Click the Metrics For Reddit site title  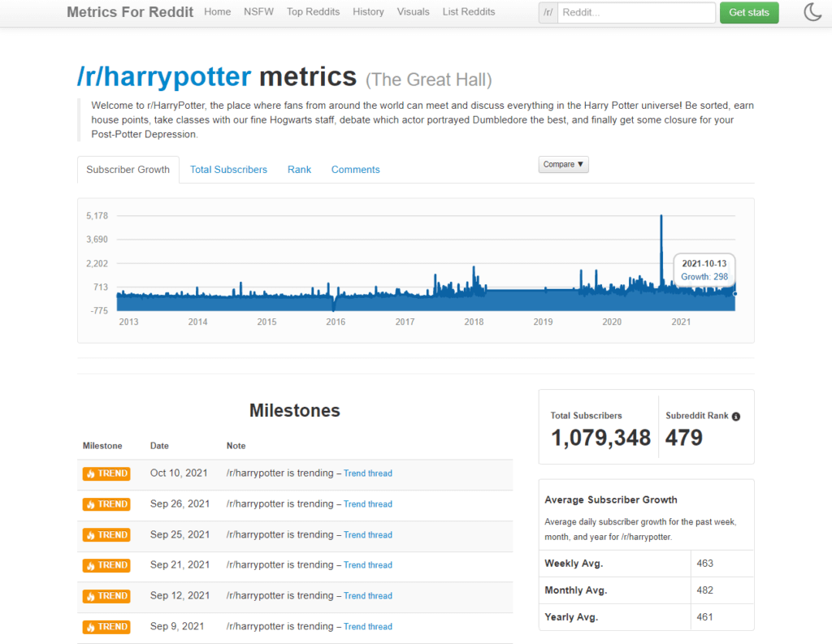[x=130, y=11]
